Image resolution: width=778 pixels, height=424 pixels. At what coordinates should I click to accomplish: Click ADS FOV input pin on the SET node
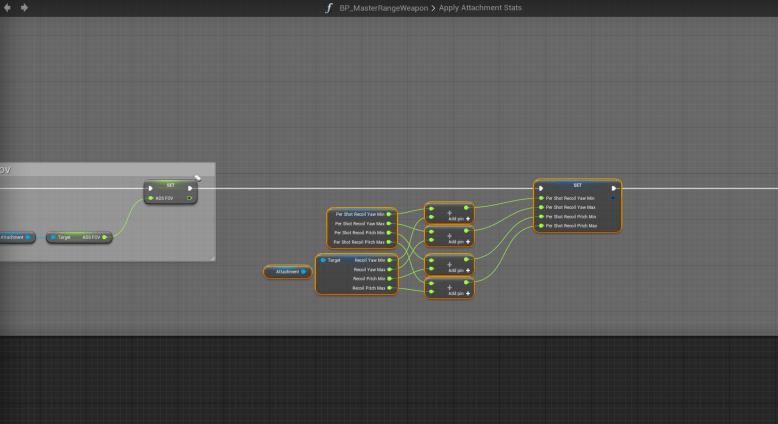tap(150, 198)
